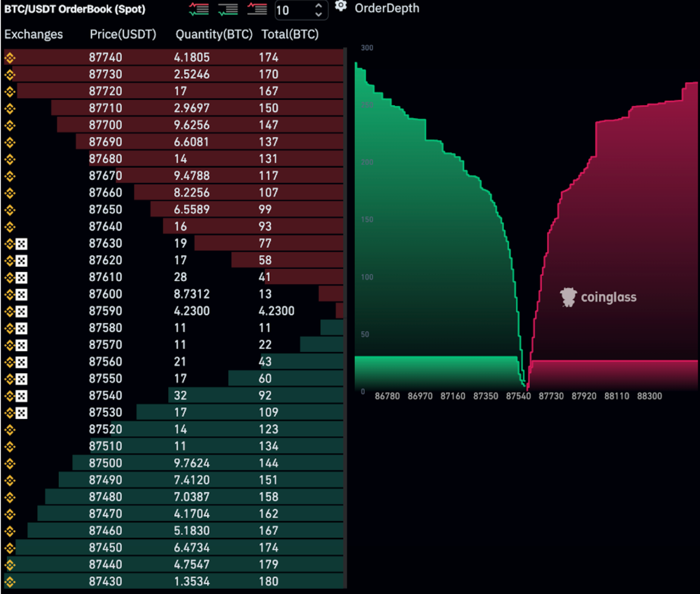This screenshot has height=594, width=700.
Task: Click the Exchanges column header
Action: pyautogui.click(x=34, y=34)
